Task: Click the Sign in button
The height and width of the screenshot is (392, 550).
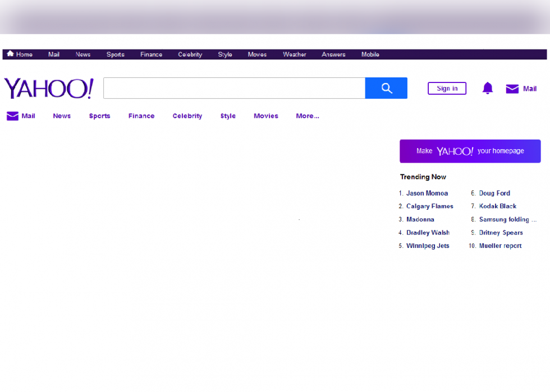Action: pos(447,89)
